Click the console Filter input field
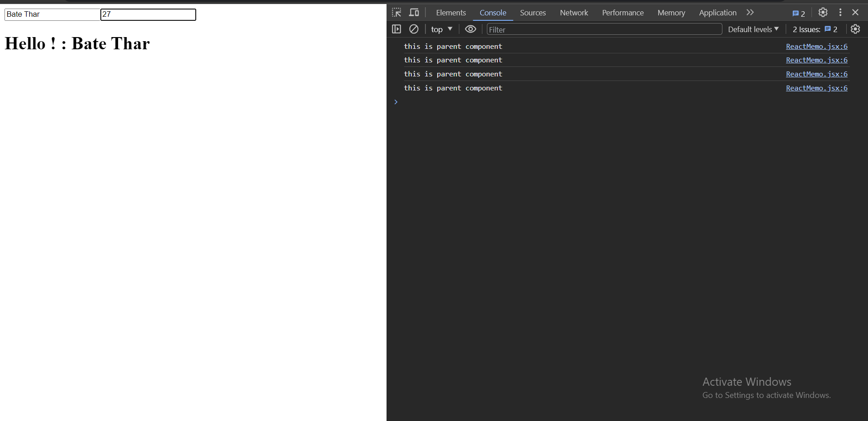 (604, 29)
